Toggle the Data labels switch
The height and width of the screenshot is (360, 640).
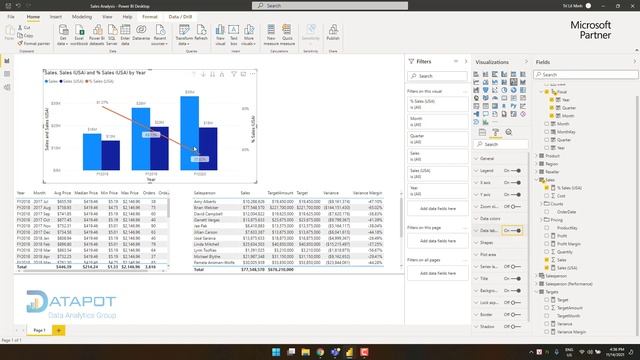(x=516, y=231)
